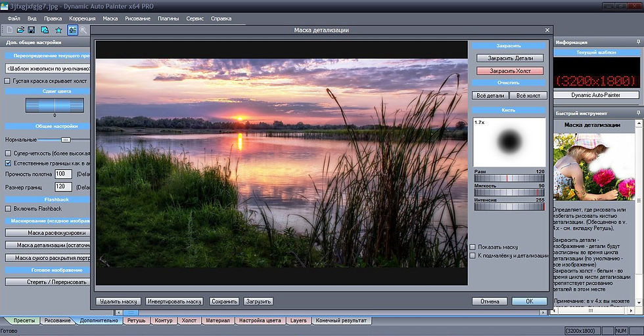This screenshot has height=336, width=644.
Task: Open the Правка menu
Action: [53, 18]
